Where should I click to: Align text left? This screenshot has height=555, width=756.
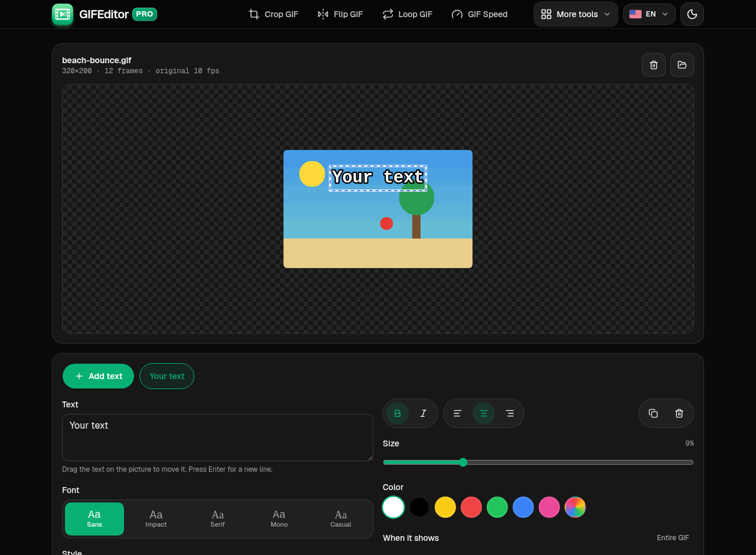(458, 413)
